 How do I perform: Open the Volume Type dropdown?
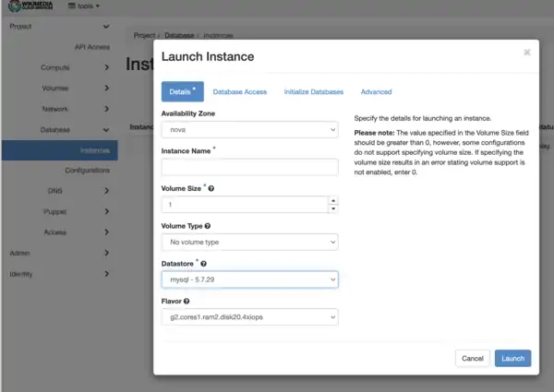249,242
